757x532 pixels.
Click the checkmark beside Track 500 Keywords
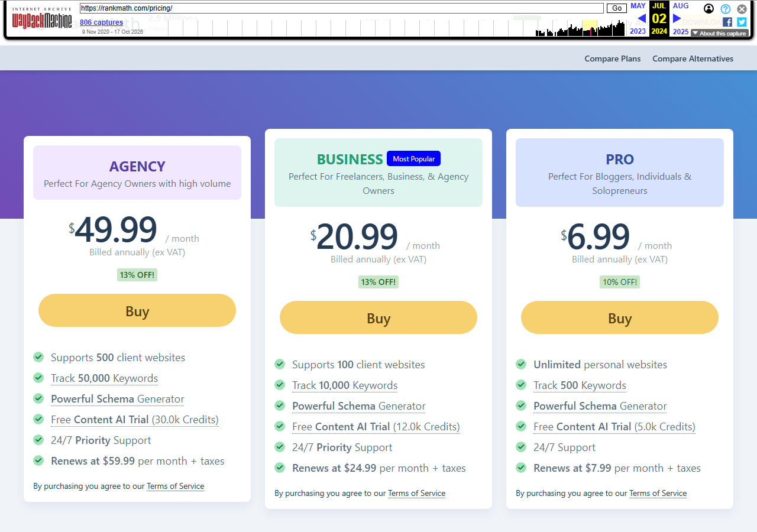(521, 385)
